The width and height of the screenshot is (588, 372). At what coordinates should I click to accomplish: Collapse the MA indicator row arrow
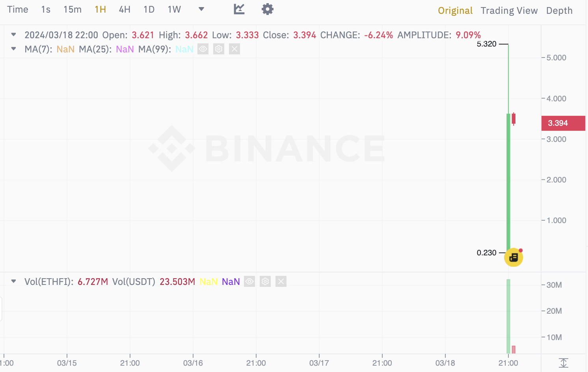(x=14, y=49)
